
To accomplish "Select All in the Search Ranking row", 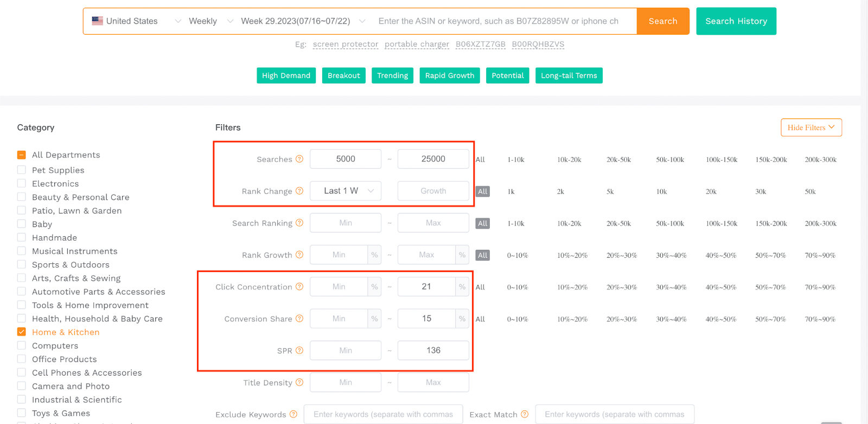I will click(x=483, y=223).
